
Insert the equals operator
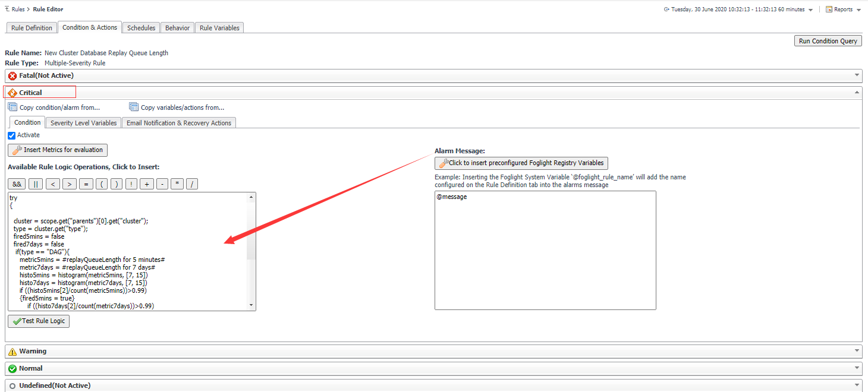pos(85,184)
